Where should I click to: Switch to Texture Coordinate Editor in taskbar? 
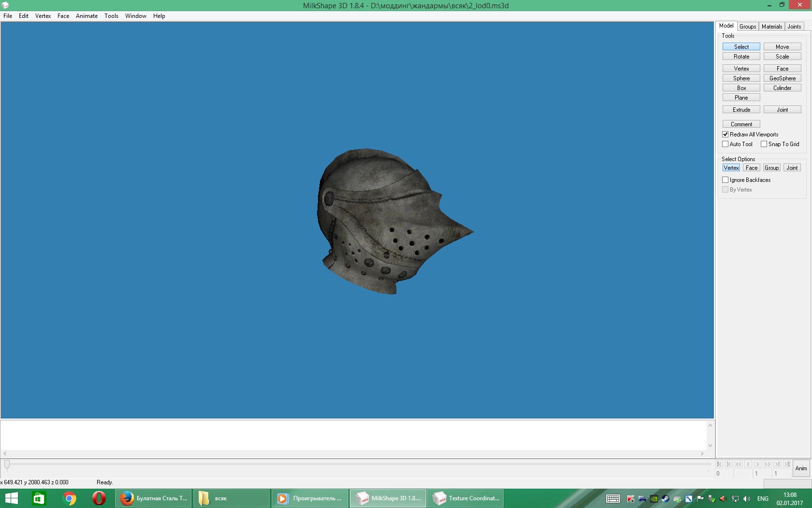[x=465, y=498]
